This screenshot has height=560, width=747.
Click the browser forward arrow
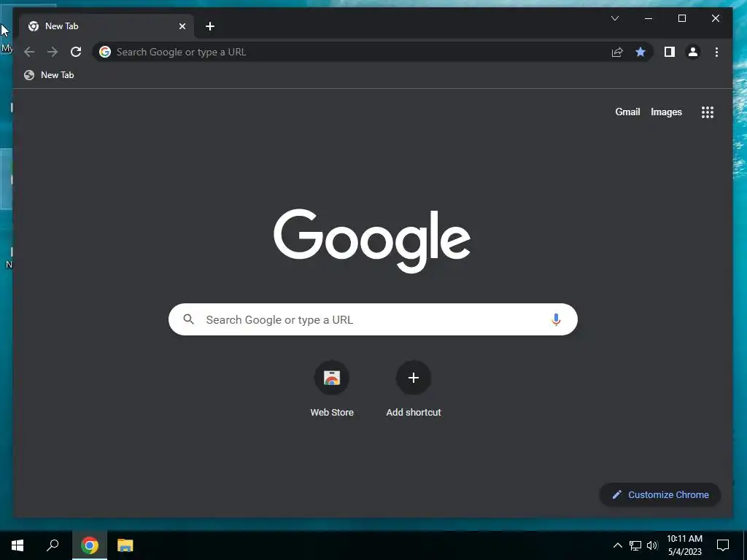53,52
